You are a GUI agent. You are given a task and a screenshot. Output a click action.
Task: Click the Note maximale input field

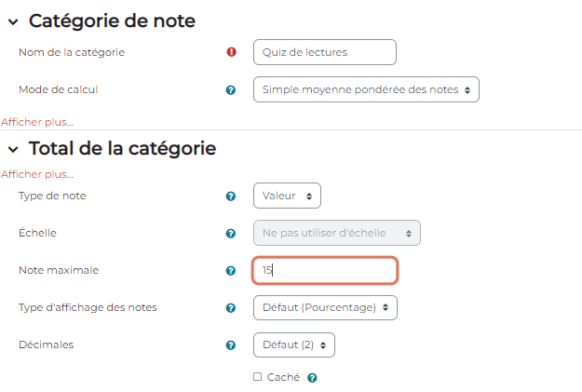pyautogui.click(x=325, y=271)
